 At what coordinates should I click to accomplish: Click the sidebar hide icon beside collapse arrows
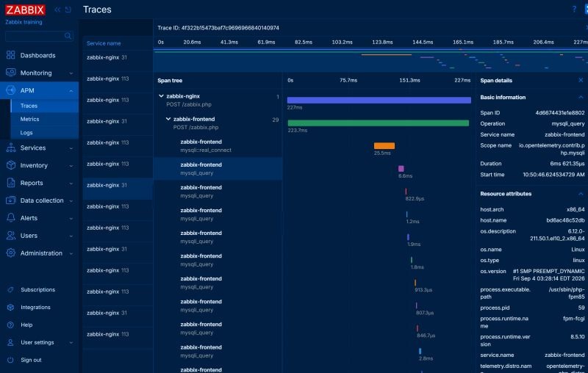[x=68, y=10]
